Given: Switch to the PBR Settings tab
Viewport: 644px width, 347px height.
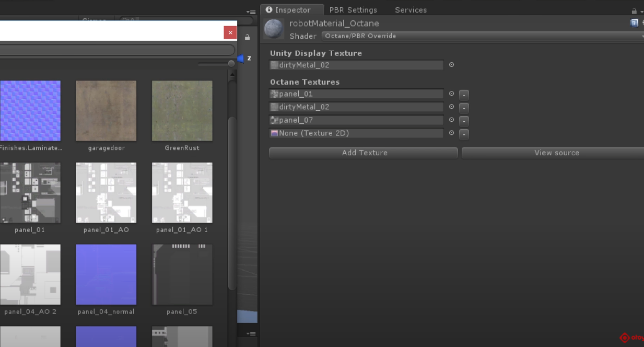Looking at the screenshot, I should tap(353, 10).
